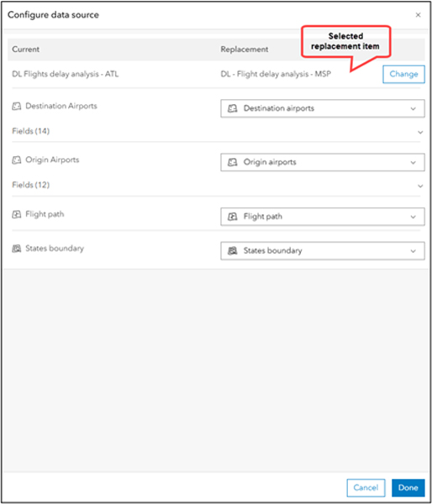This screenshot has height=504, width=432.
Task: Click the 'Current' column header
Action: (x=26, y=50)
